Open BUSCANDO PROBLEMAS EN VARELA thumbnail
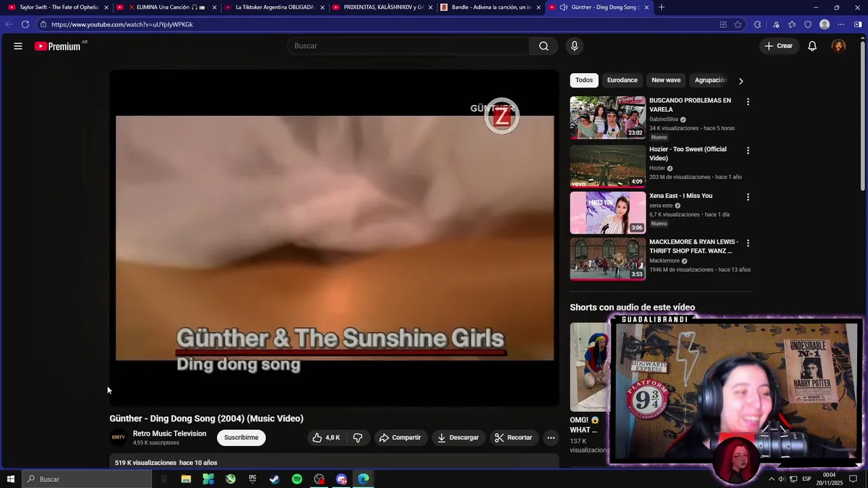Image resolution: width=868 pixels, height=488 pixels. (608, 117)
